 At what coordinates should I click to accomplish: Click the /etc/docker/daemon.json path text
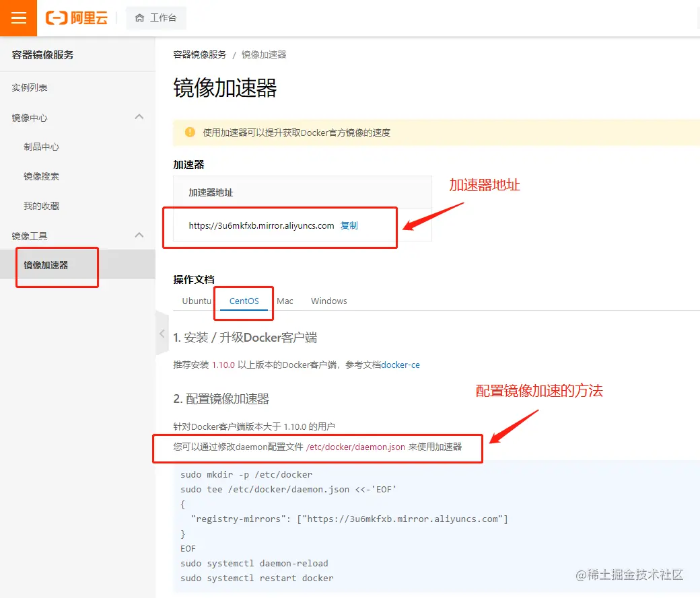click(355, 447)
